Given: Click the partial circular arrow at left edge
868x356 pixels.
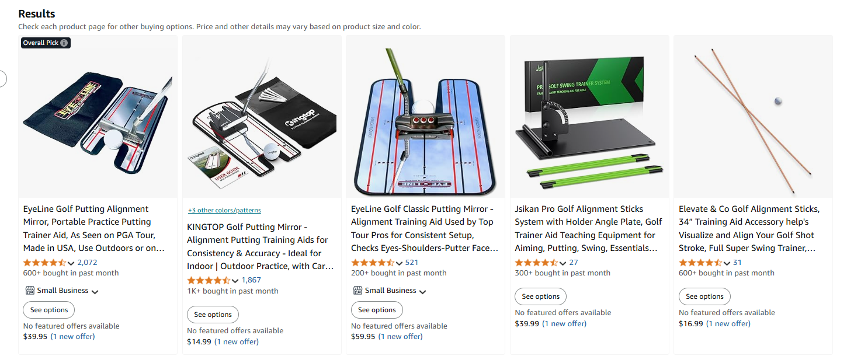Looking at the screenshot, I should point(3,78).
